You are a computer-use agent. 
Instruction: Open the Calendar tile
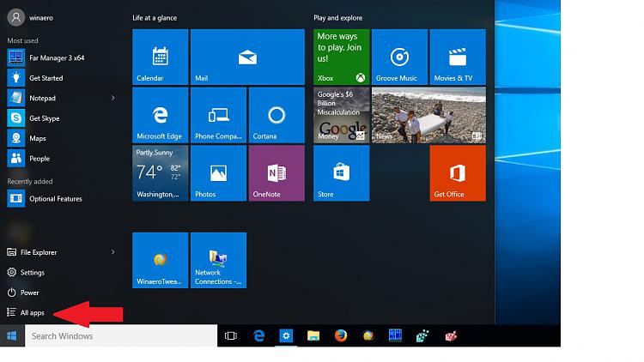point(160,57)
